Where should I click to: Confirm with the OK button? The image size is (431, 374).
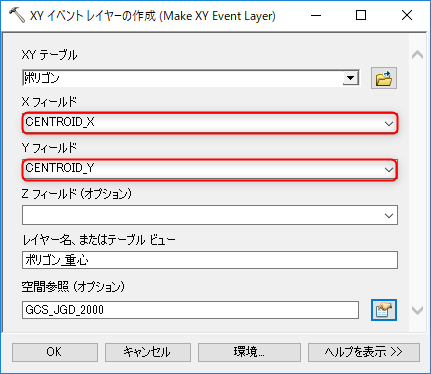pyautogui.click(x=55, y=352)
